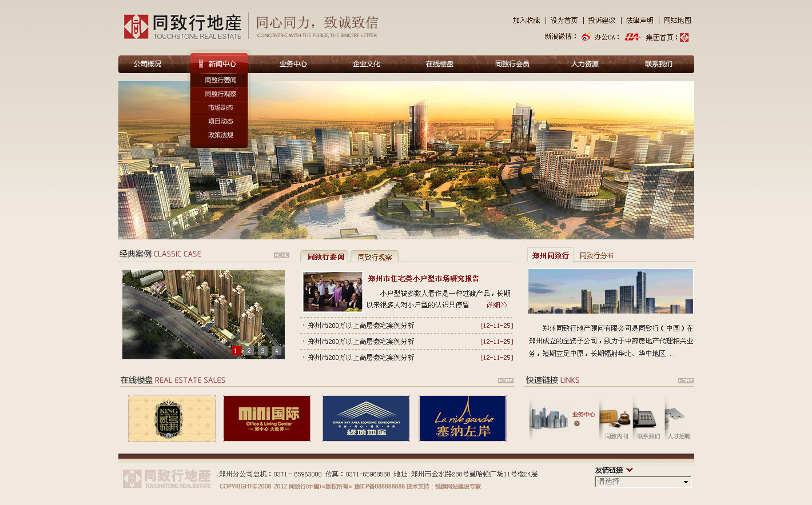Select 同致行要闻 in the dropdown submenu
812x505 pixels.
pos(220,80)
